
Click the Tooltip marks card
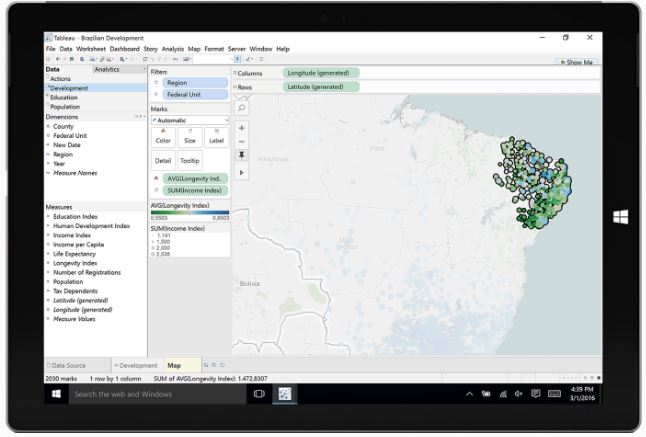(190, 161)
